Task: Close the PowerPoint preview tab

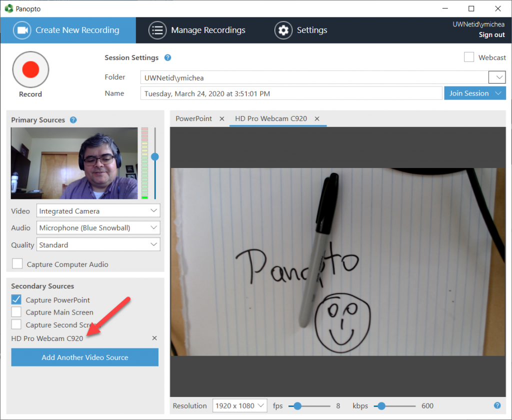Action: point(222,119)
